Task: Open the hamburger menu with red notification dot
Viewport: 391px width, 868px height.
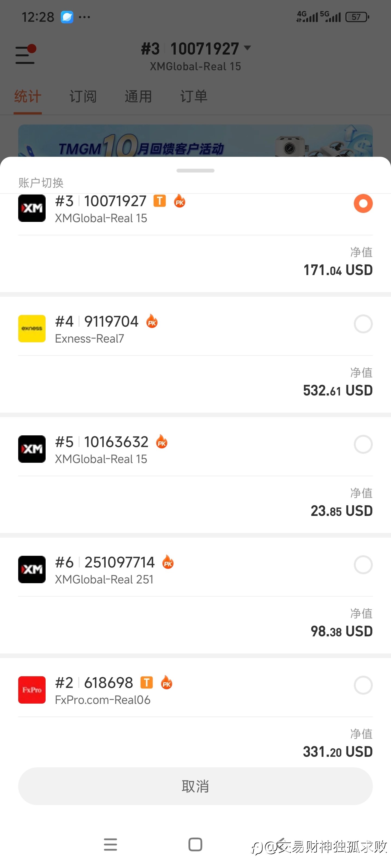Action: coord(25,55)
